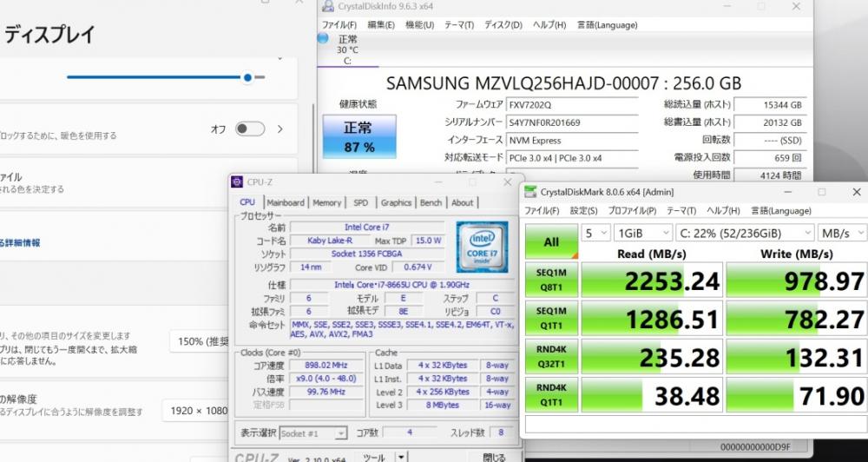This screenshot has height=462, width=868.
Task: Toggle the night light switch showing オフ
Action: pyautogui.click(x=250, y=129)
